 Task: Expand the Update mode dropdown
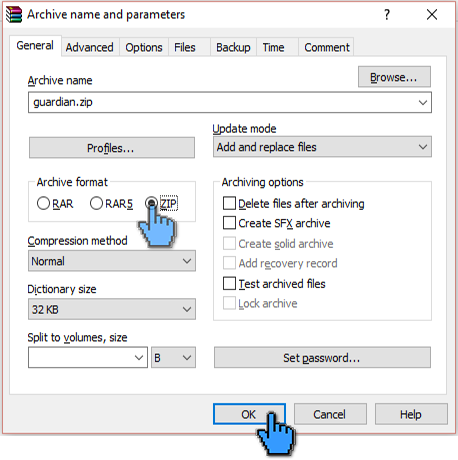pos(322,147)
